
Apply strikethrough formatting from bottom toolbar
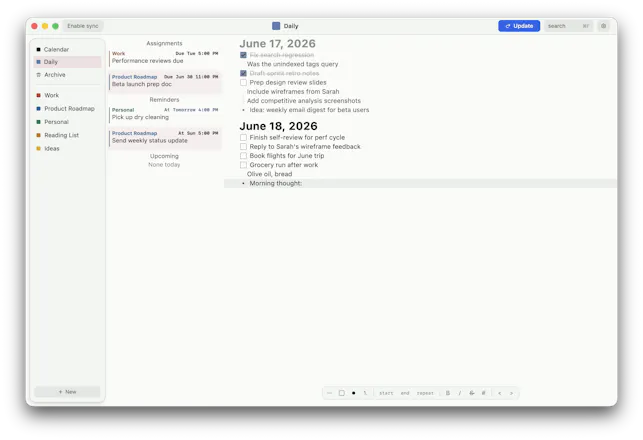click(x=472, y=393)
